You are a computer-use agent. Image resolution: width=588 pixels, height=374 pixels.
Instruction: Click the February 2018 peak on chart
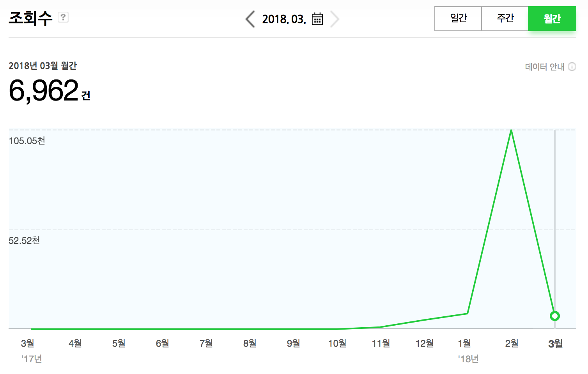coord(511,130)
